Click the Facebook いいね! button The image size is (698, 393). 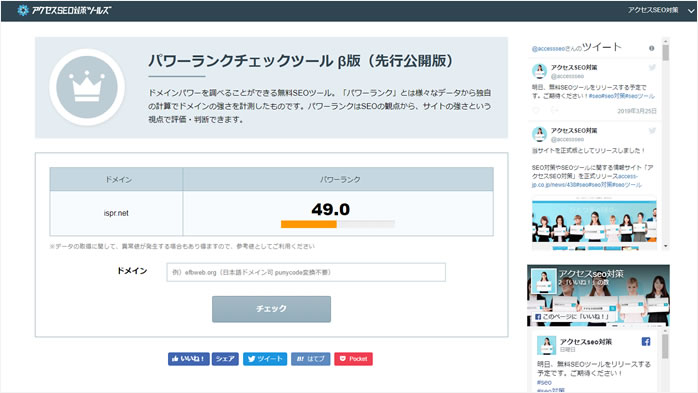tap(188, 359)
